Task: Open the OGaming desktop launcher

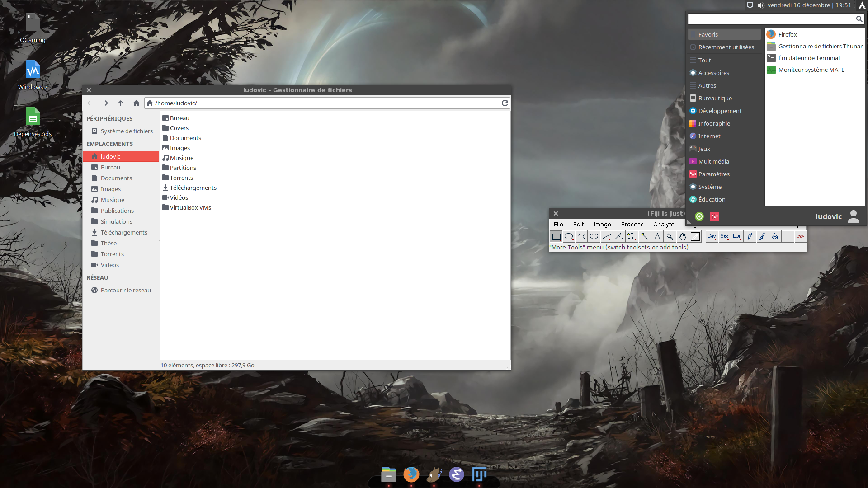Action: pyautogui.click(x=33, y=28)
